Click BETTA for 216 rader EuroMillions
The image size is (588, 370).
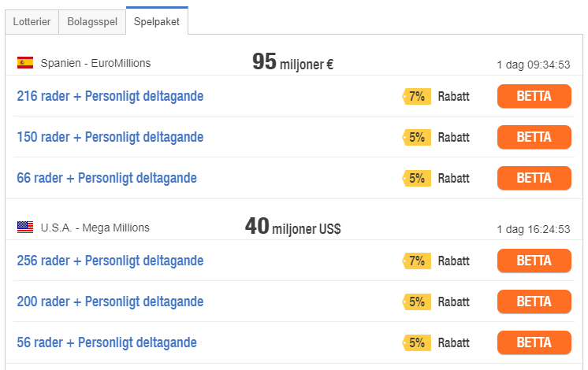534,96
